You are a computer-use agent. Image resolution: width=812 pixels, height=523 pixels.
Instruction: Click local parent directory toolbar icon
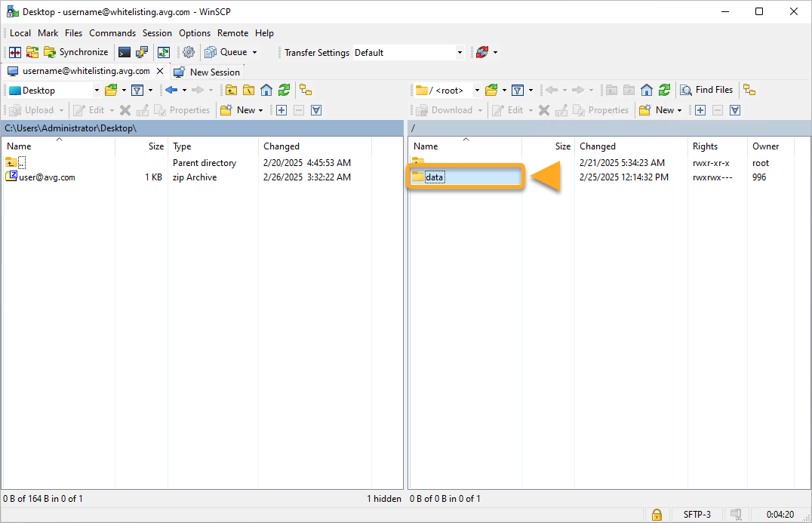coord(231,90)
